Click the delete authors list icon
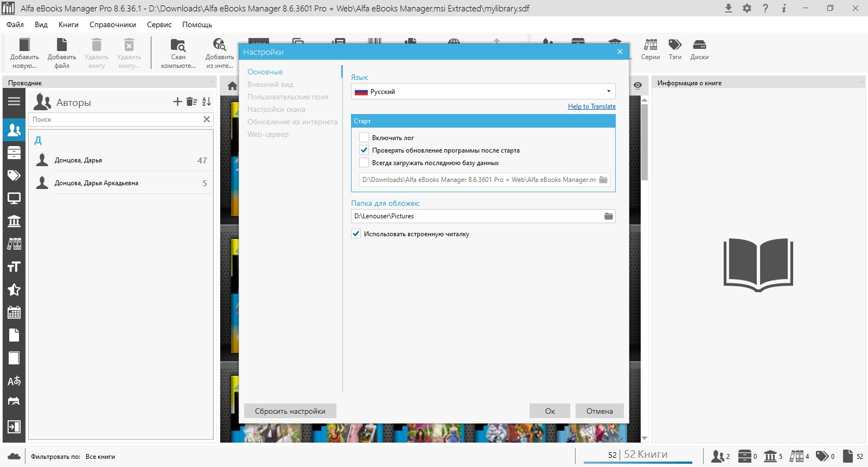Image resolution: width=868 pixels, height=467 pixels. 192,102
